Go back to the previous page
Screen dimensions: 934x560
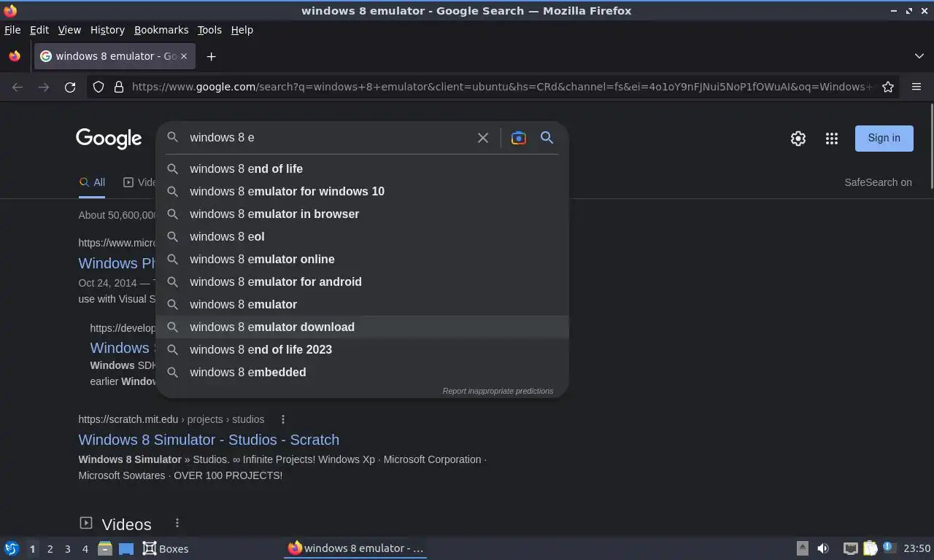[x=18, y=87]
